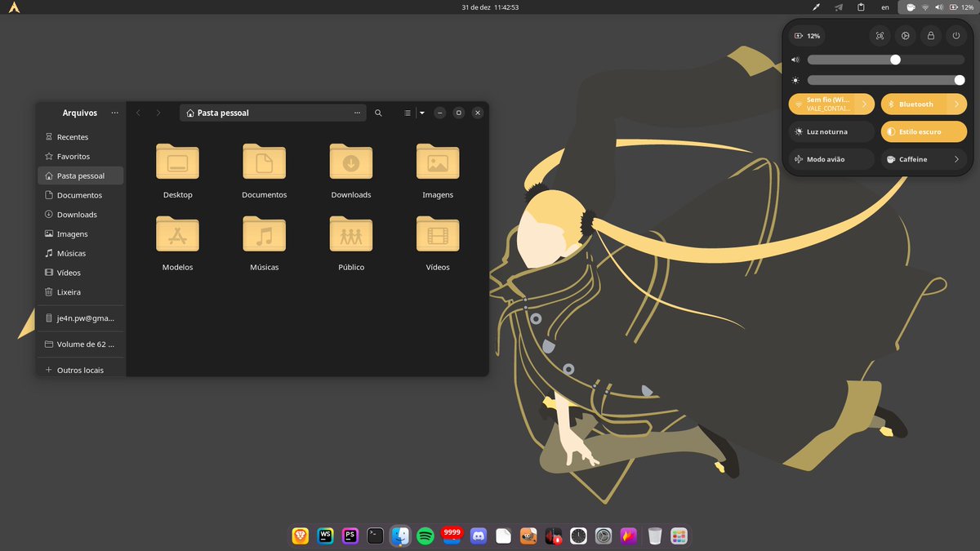Viewport: 980px width, 551px height.
Task: Go to Downloads in sidebar
Action: pyautogui.click(x=81, y=215)
